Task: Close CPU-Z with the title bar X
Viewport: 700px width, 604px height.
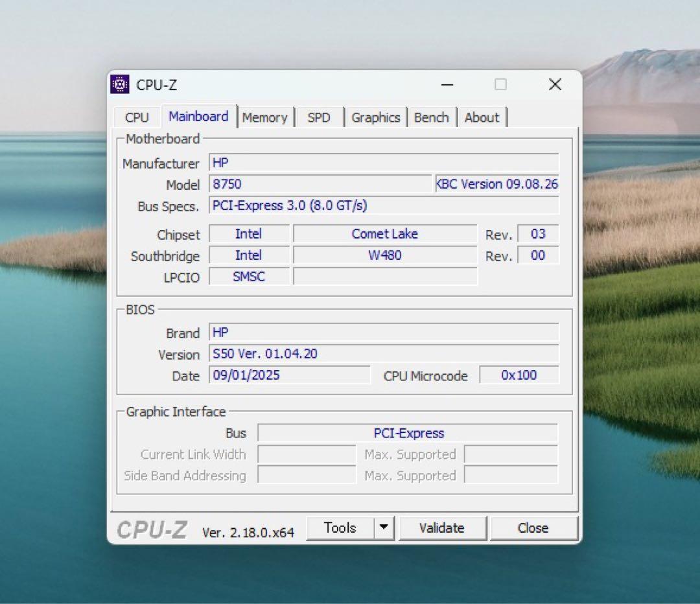Action: (555, 84)
